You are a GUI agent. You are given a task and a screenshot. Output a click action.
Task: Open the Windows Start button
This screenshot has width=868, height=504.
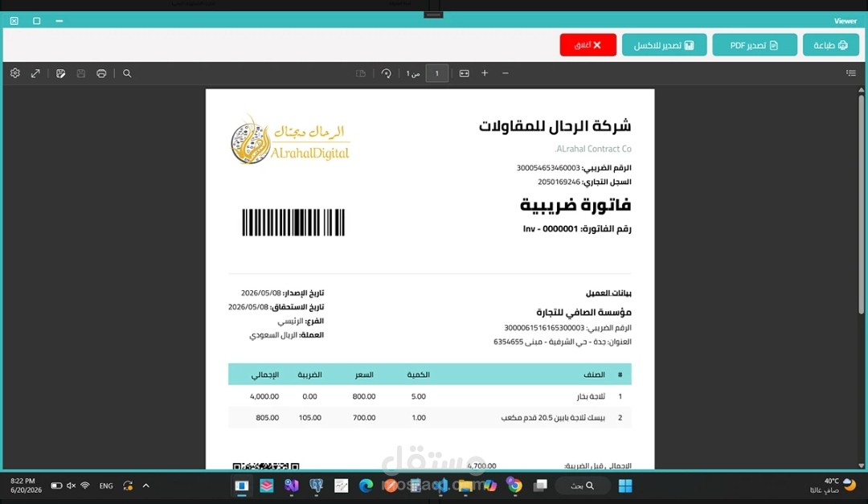(625, 486)
